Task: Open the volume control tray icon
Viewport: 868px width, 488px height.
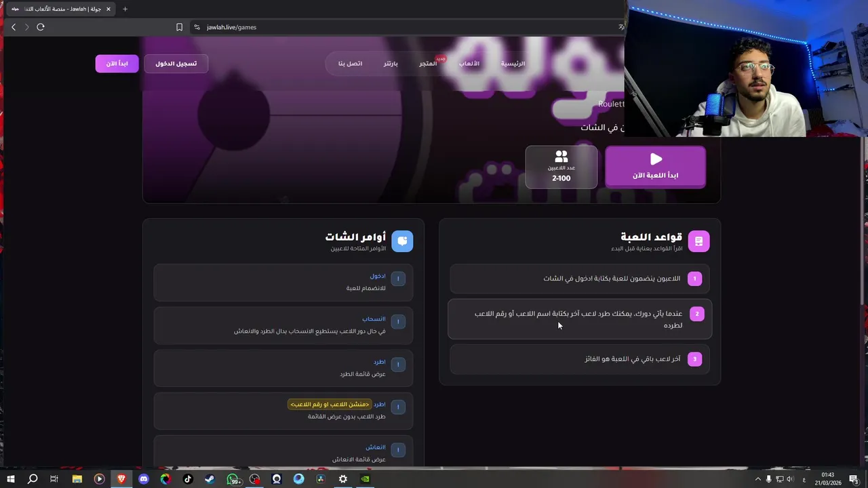Action: 791,479
